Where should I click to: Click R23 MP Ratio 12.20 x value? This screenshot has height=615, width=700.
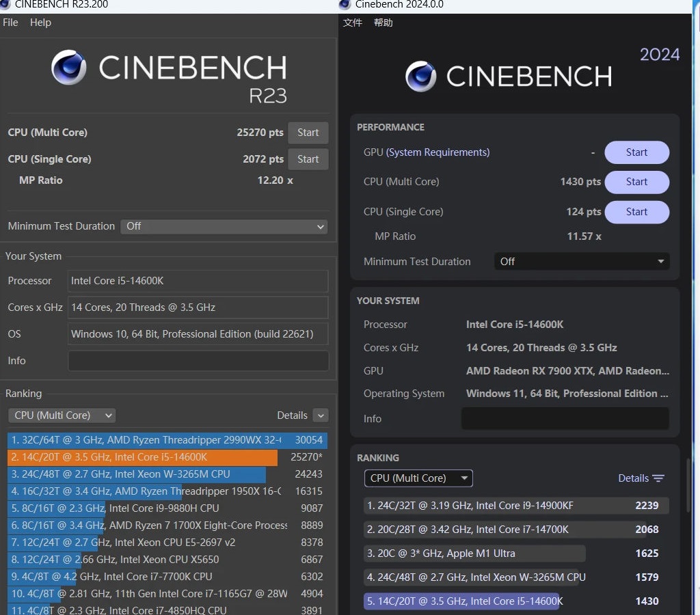pos(275,180)
